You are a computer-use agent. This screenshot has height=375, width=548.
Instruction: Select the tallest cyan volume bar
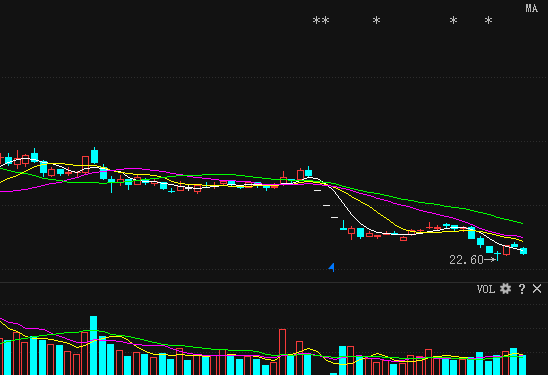click(94, 345)
